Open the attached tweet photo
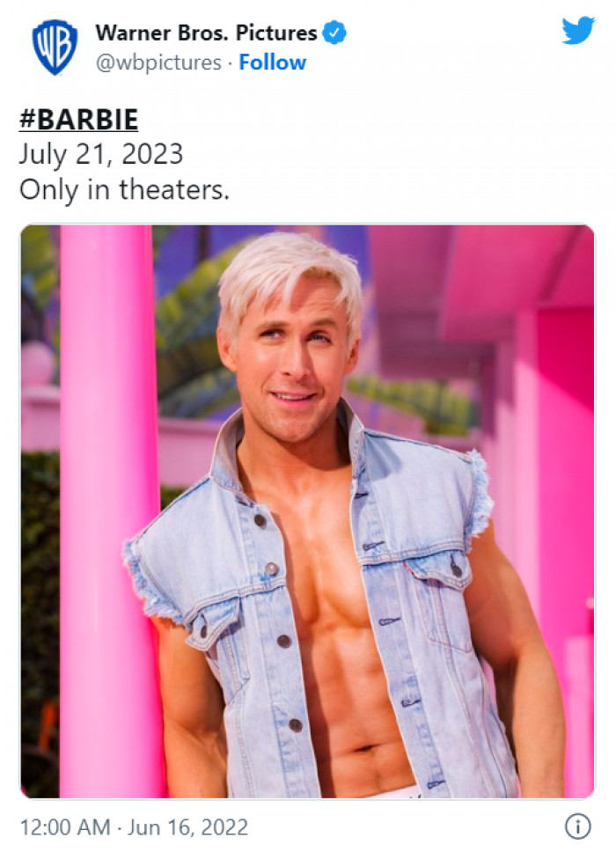 pos(307,511)
